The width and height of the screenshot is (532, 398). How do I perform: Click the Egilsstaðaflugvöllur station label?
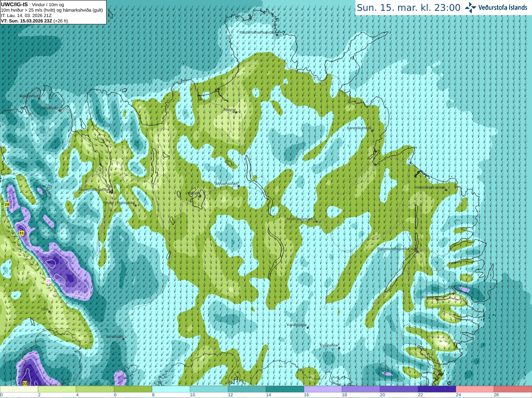[397, 249]
